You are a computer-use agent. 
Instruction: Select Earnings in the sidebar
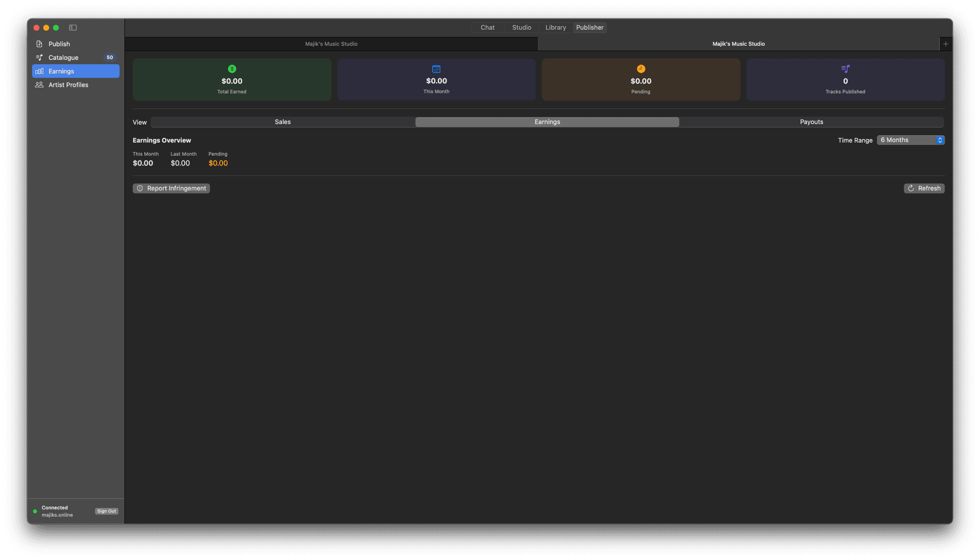pyautogui.click(x=76, y=71)
